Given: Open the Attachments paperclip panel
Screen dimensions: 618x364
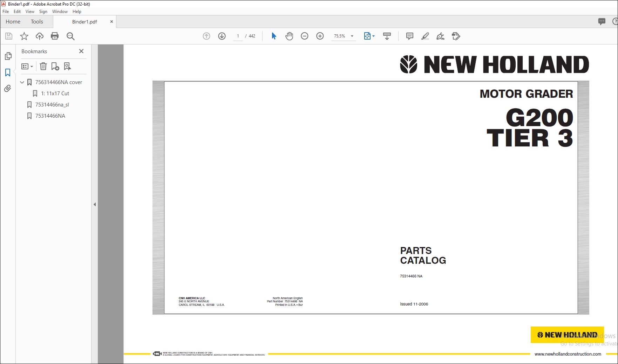Looking at the screenshot, I should click(x=8, y=89).
